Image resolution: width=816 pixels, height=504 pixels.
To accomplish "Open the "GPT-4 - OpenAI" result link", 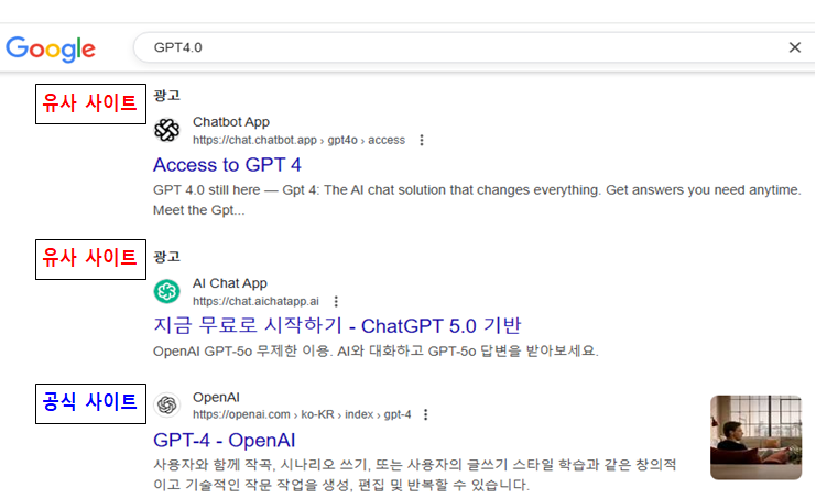I will (x=224, y=440).
